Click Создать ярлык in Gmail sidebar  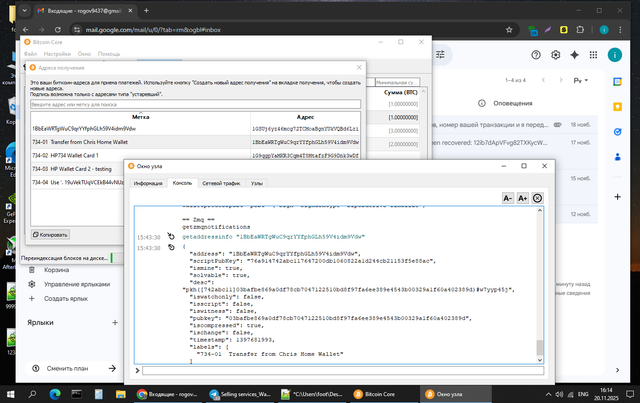pos(66,298)
